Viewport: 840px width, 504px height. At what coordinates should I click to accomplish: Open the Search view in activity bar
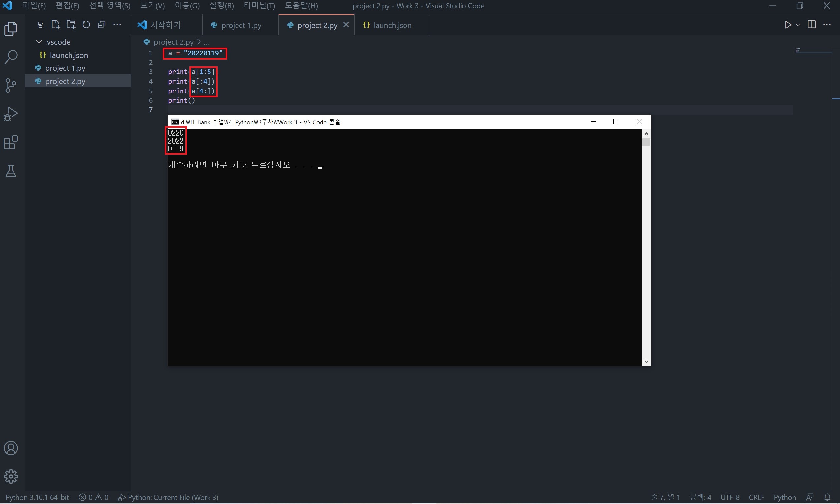[11, 57]
